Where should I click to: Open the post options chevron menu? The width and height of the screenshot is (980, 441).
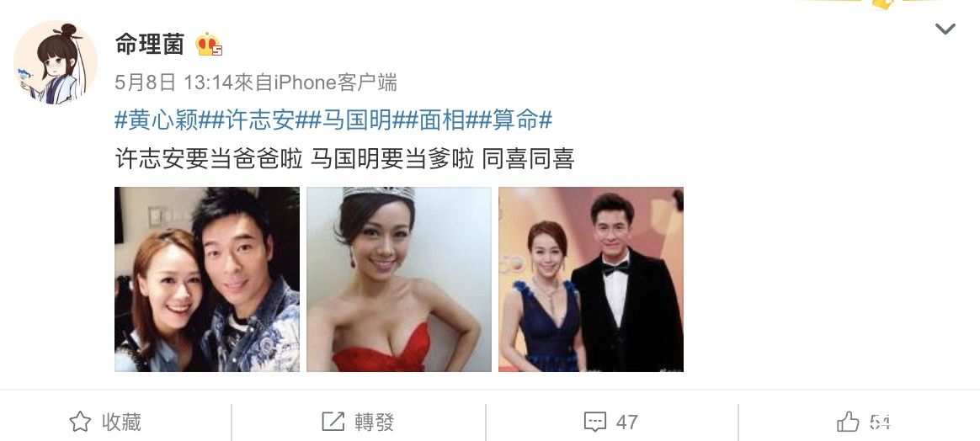pyautogui.click(x=945, y=29)
